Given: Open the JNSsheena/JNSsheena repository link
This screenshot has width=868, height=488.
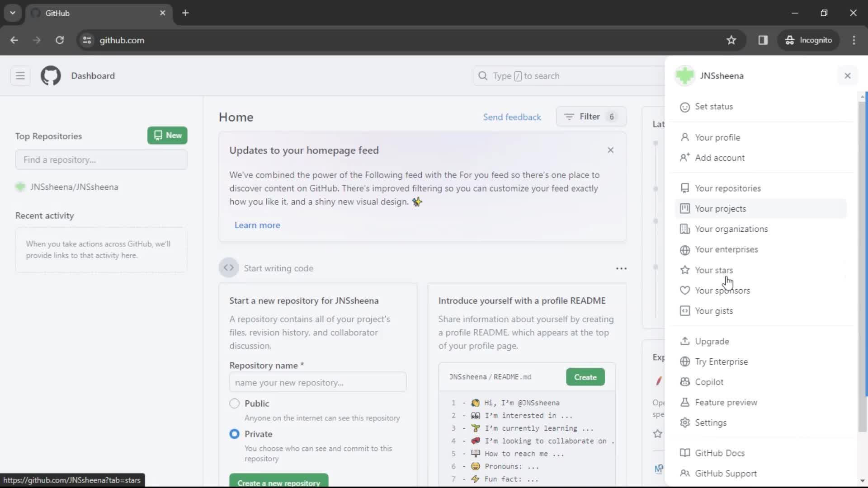Looking at the screenshot, I should (74, 187).
